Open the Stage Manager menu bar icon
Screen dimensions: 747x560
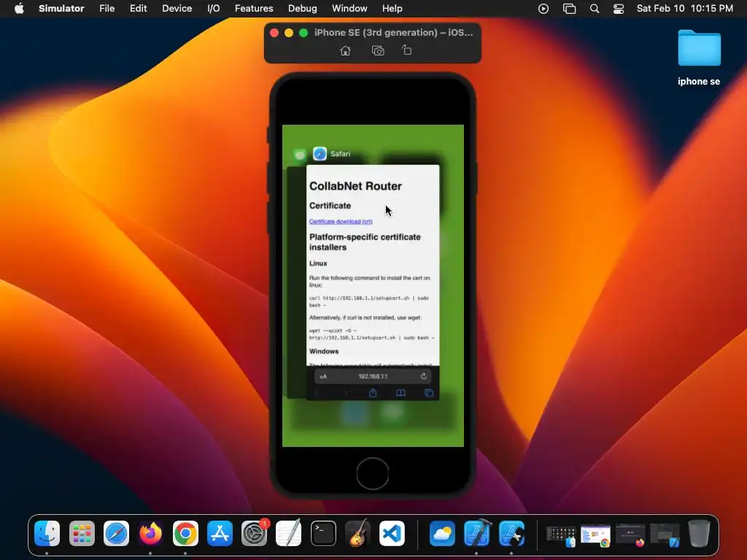[x=569, y=9]
